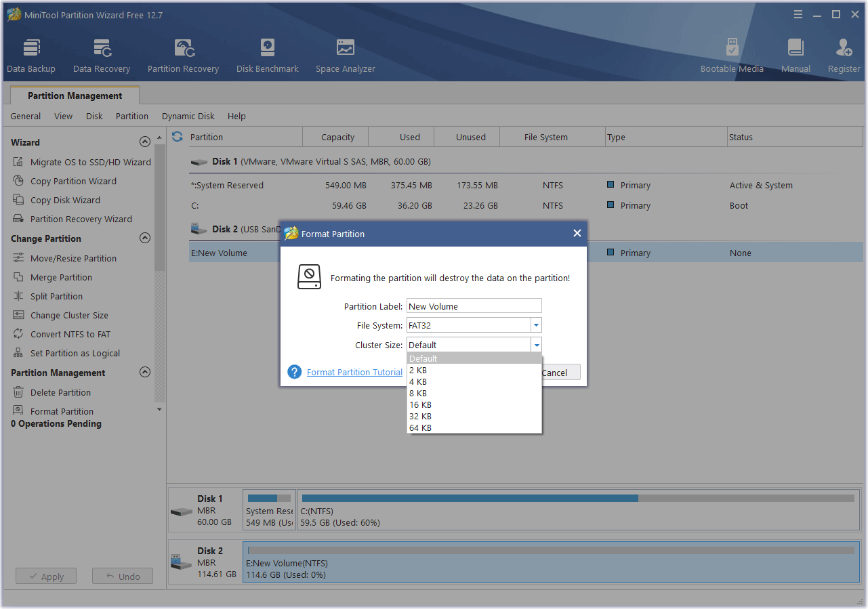The height and width of the screenshot is (609, 868).
Task: Click the help question mark icon
Action: (x=294, y=372)
